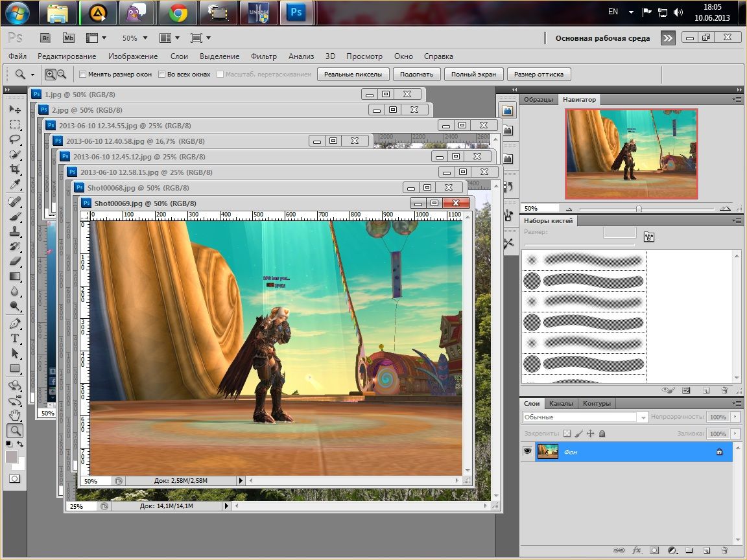
Task: Select the Eraser tool
Action: pyautogui.click(x=15, y=261)
